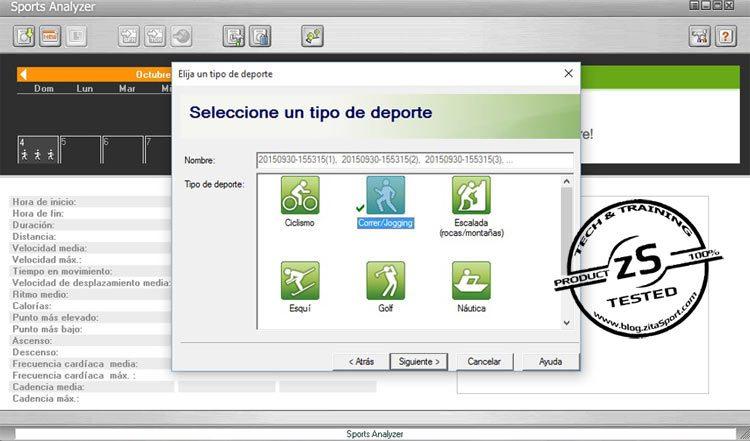This screenshot has width=750, height=441.
Task: Click the Esquí label text
Action: click(x=300, y=309)
